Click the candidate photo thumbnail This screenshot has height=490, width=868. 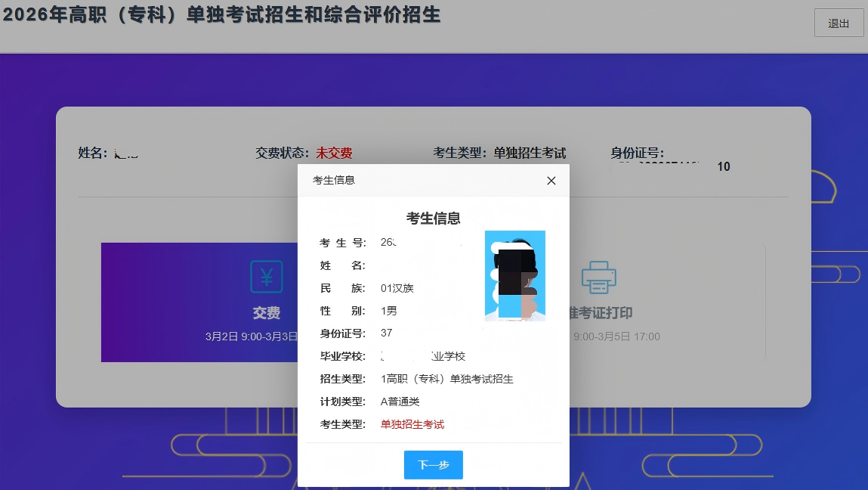pos(514,276)
